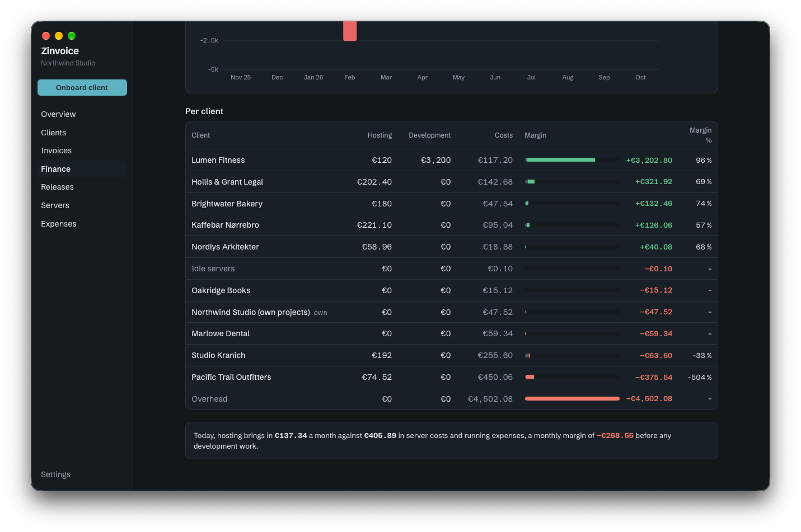Click the Zinvoice app title

pos(60,51)
